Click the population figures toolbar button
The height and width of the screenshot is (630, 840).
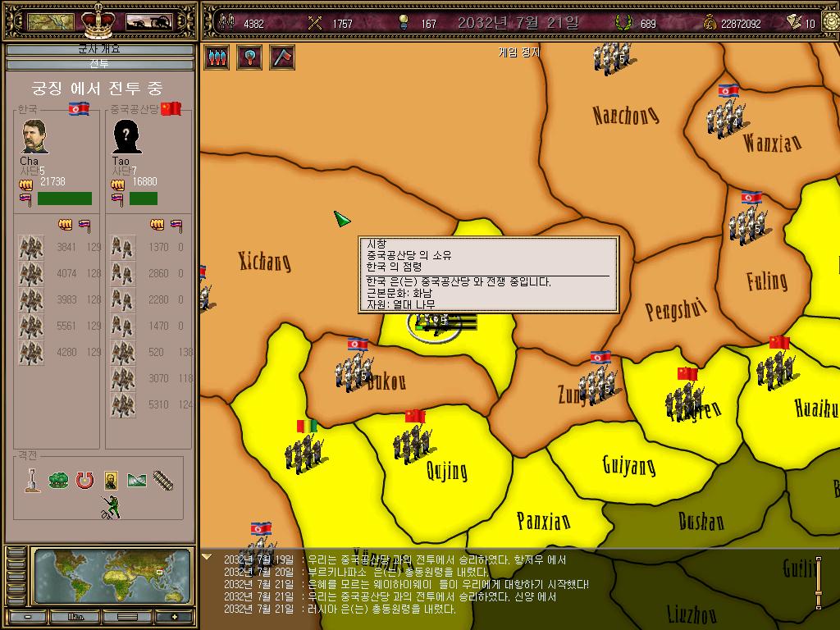[217, 57]
